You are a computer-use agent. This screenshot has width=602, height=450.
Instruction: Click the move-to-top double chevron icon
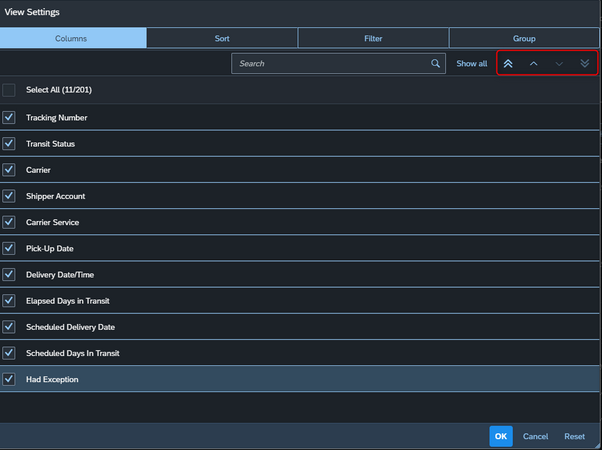click(x=508, y=63)
